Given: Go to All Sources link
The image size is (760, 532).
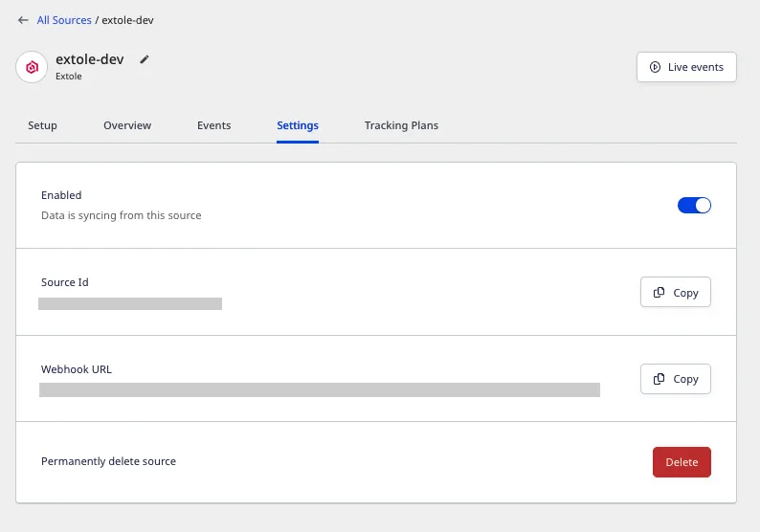Looking at the screenshot, I should click(64, 20).
